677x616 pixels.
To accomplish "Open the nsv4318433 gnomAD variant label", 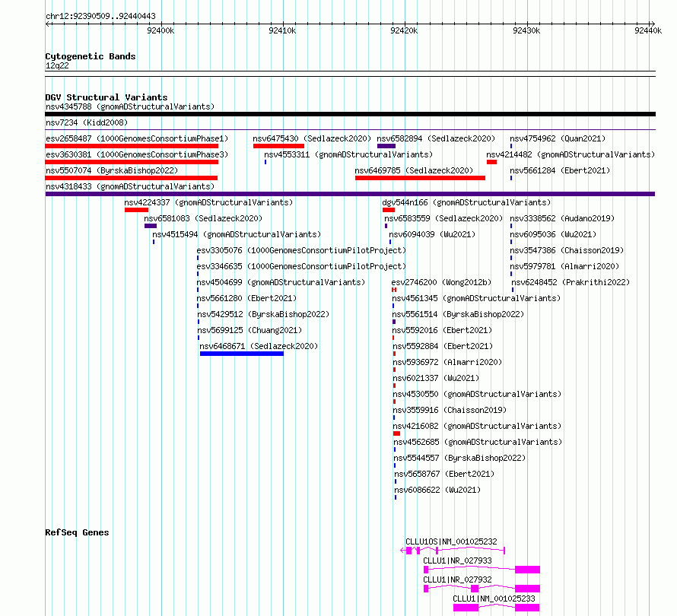I will click(130, 186).
